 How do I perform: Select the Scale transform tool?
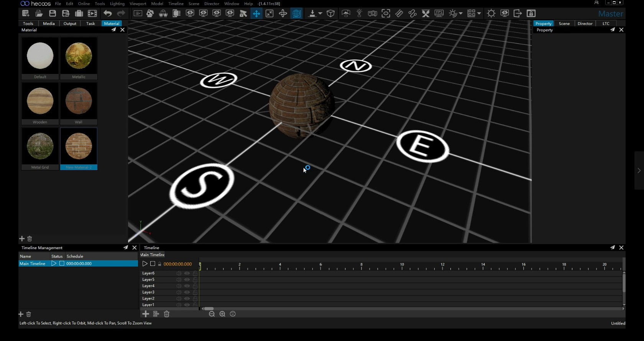[269, 13]
